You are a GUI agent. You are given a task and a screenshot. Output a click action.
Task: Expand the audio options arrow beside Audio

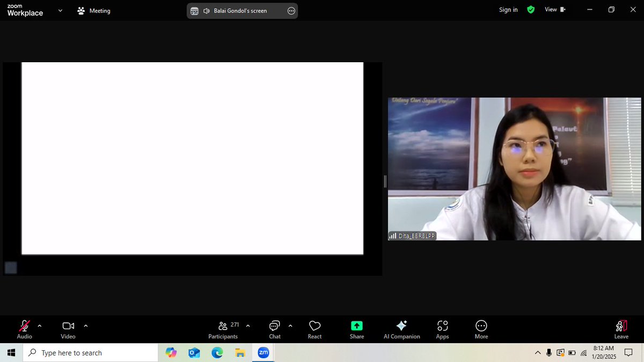(x=39, y=326)
